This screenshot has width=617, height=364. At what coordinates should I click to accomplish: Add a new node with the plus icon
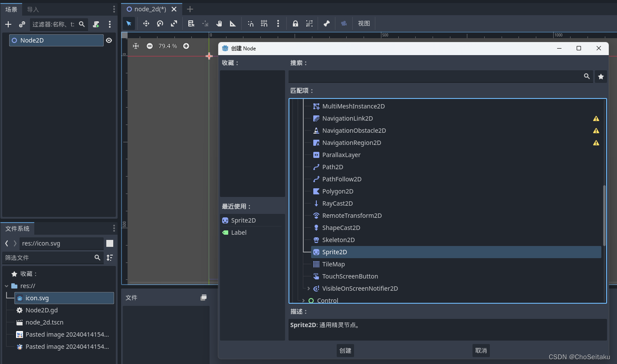point(8,24)
